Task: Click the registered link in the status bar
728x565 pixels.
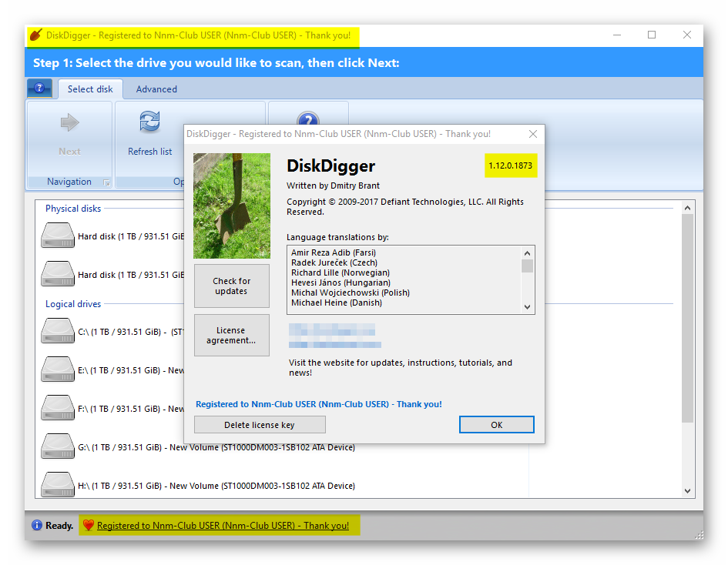Action: (223, 526)
